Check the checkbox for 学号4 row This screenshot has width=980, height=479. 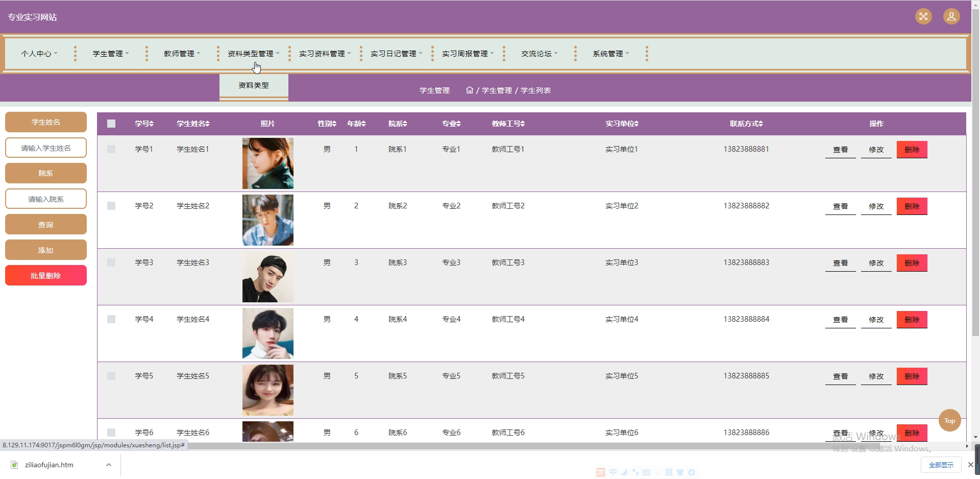(111, 319)
